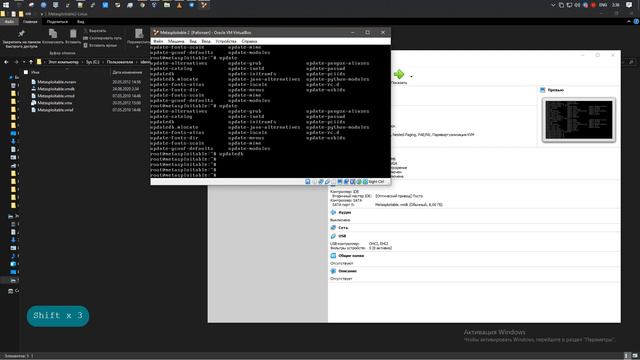Sort files by the Имя column header
This screenshot has width=640, height=360.
[35, 72]
